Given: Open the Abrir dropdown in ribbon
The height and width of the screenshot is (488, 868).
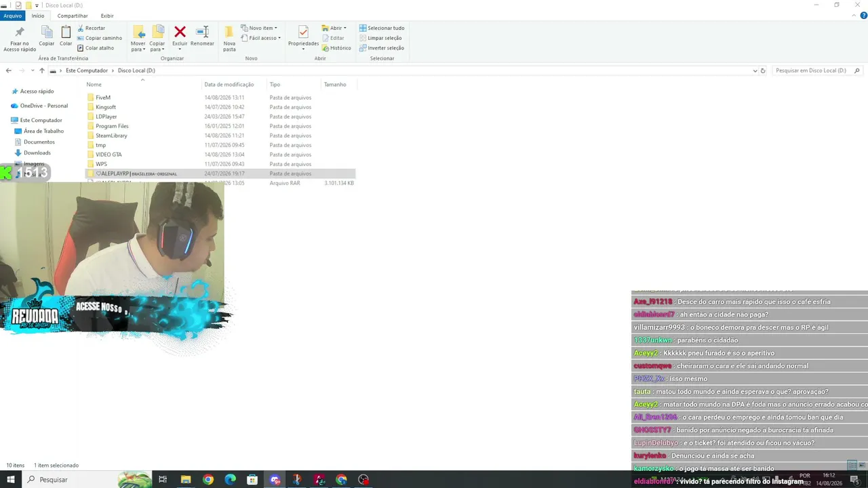Looking at the screenshot, I should tap(334, 28).
